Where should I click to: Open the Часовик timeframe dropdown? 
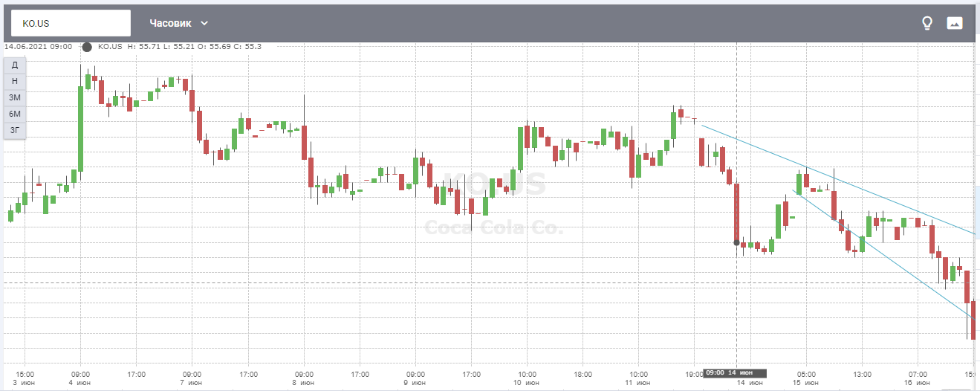[x=179, y=23]
